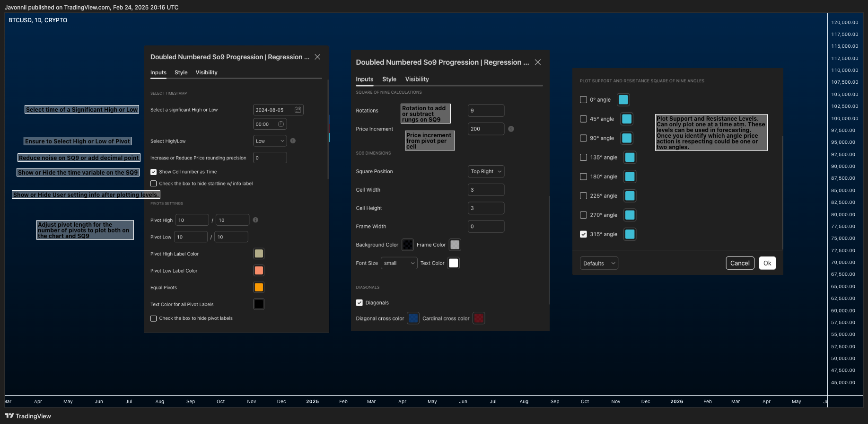868x424 pixels.
Task: Open 315° angle color swatch
Action: point(630,234)
